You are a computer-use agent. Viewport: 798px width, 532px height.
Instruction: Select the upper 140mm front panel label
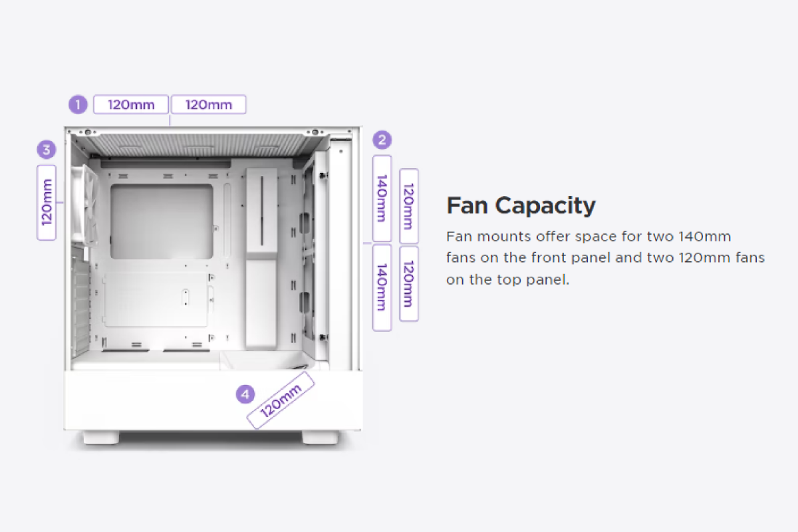tap(382, 199)
